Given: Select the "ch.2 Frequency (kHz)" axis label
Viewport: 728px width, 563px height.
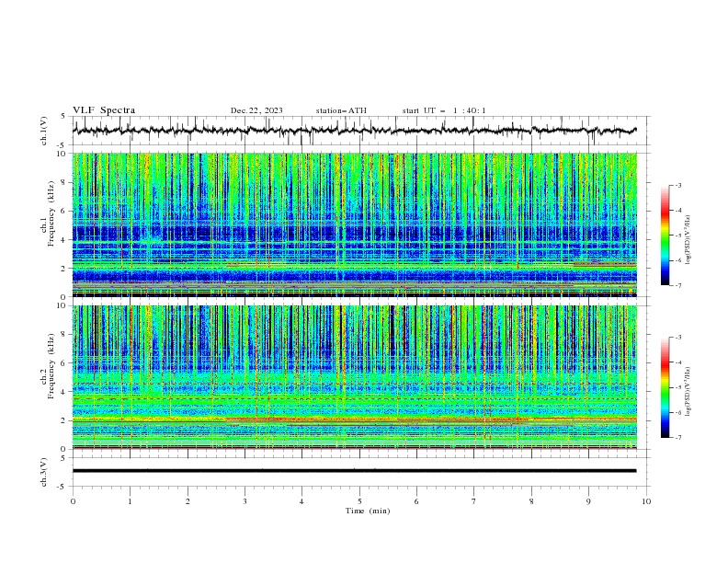Looking at the screenshot, I should (x=48, y=366).
